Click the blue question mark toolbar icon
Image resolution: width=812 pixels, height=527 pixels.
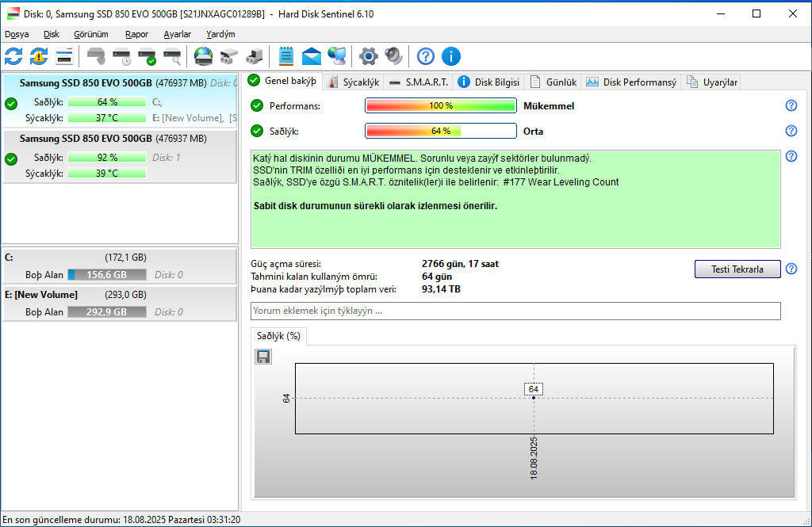tap(426, 56)
